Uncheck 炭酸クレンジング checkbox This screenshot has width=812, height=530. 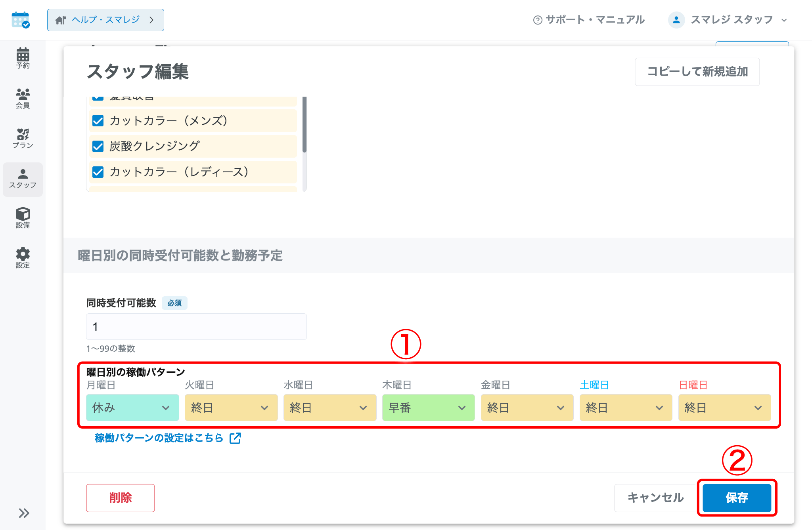point(98,146)
